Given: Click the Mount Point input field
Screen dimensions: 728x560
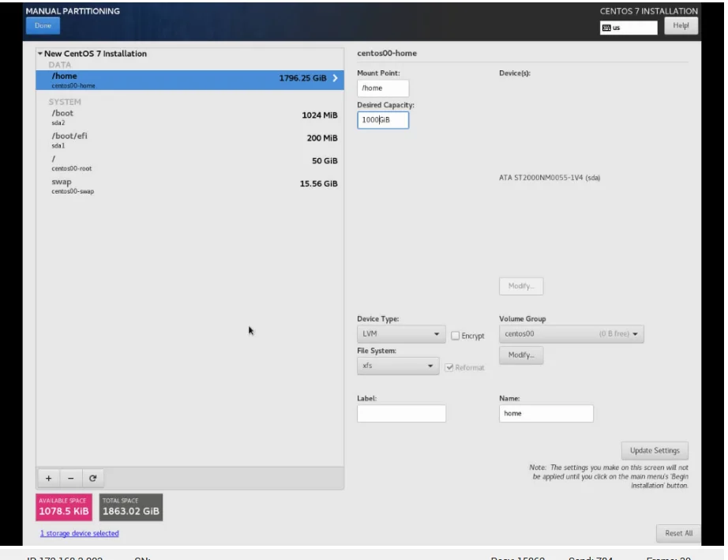Looking at the screenshot, I should [x=383, y=88].
